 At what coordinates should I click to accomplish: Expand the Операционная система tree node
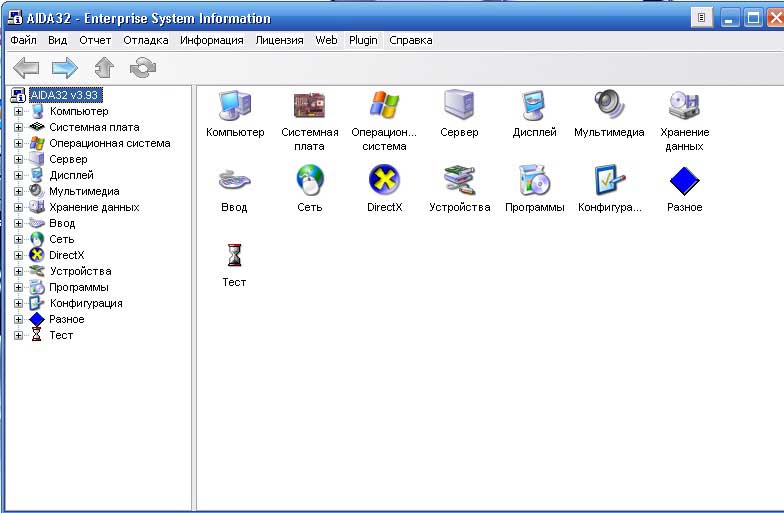[x=18, y=144]
